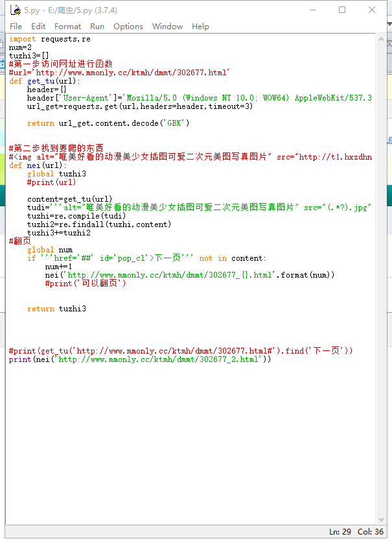Click the 'tuzhi3+=tuzhi2' line
392x543 pixels.
click(59, 233)
